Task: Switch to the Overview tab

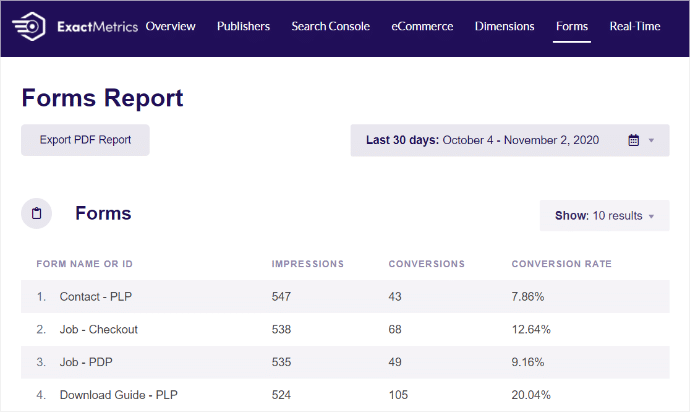Action: [171, 26]
